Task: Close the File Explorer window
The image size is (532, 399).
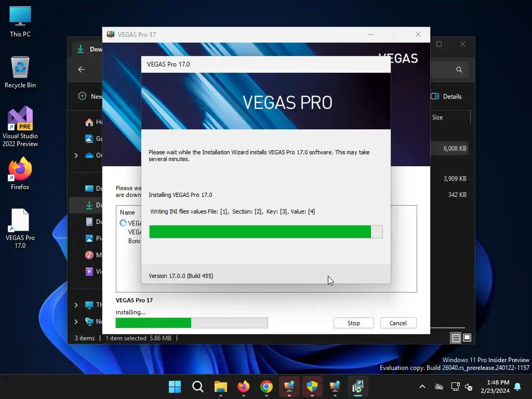Action: 463,45
